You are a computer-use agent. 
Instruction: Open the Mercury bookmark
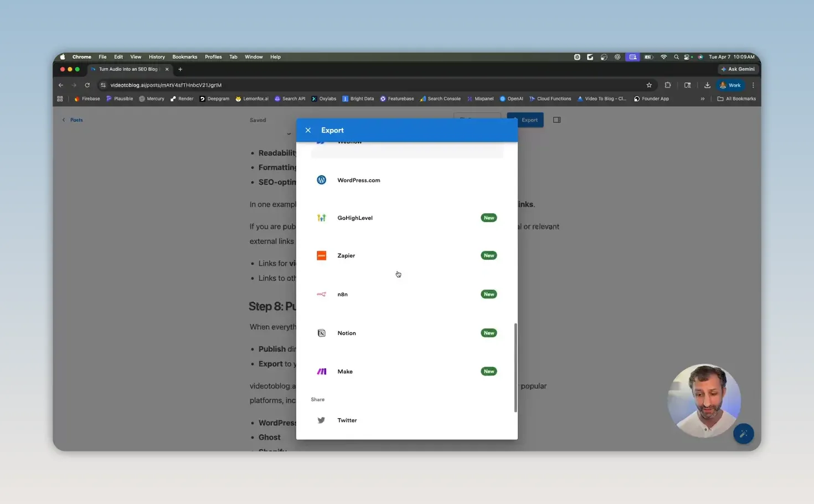(x=152, y=99)
